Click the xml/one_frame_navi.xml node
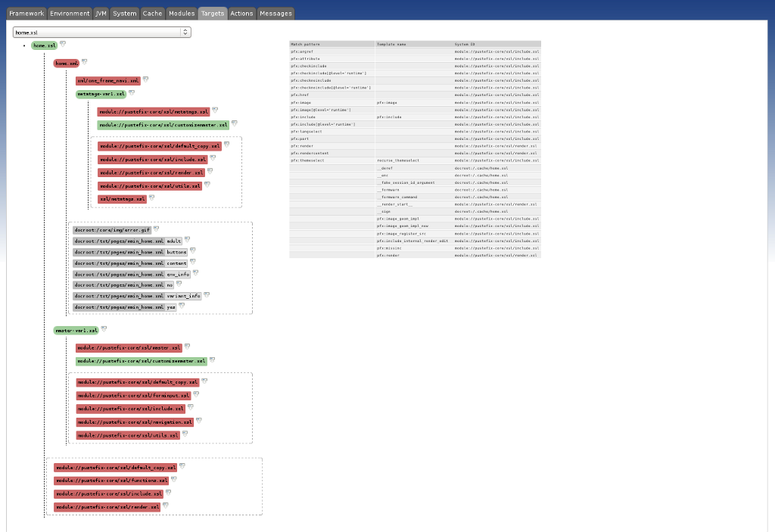 (108, 80)
